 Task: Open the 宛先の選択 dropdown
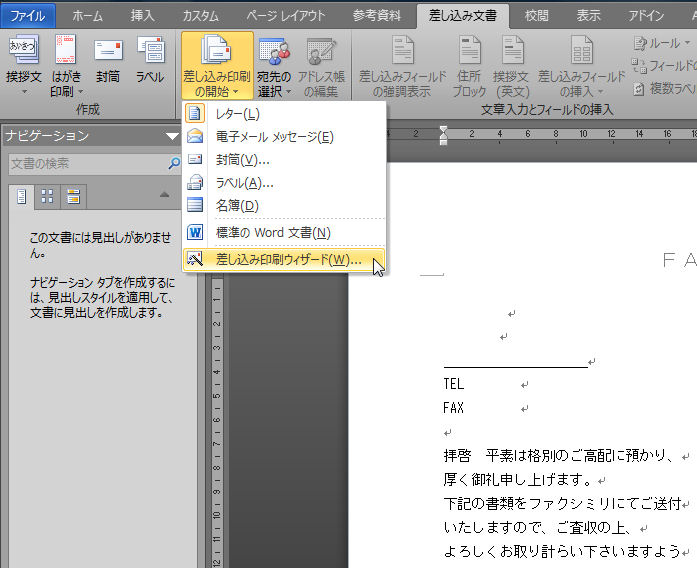point(274,65)
